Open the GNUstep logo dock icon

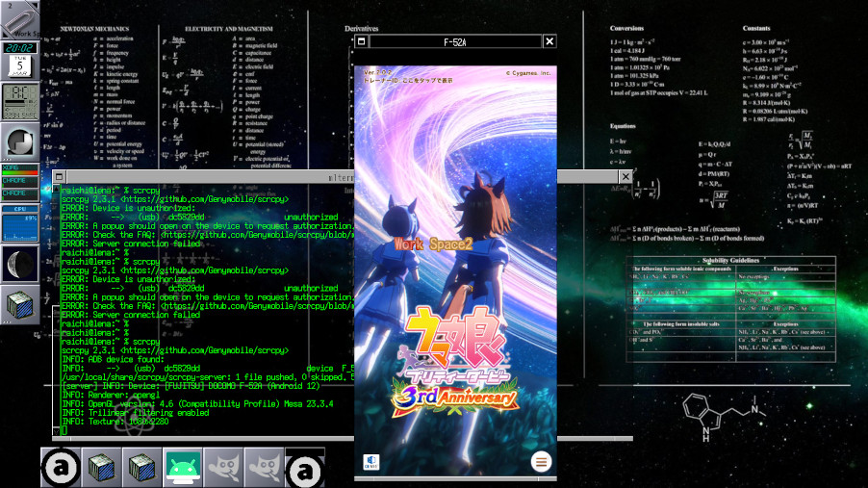[20, 141]
